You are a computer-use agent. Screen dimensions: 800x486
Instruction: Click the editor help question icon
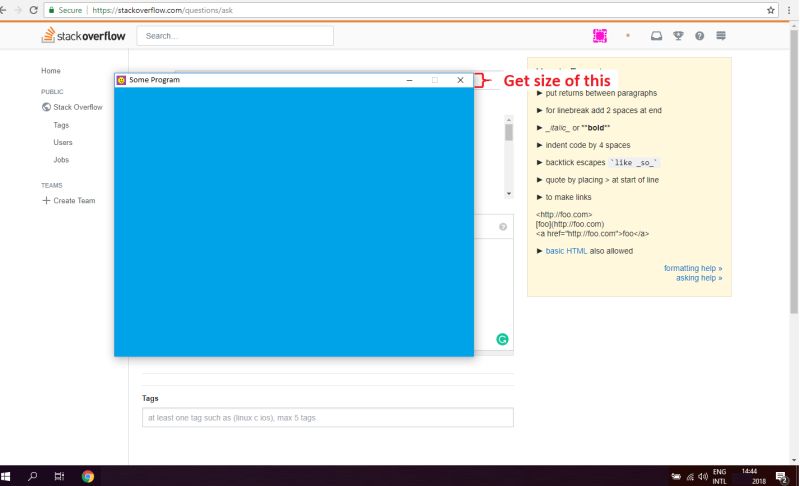[x=503, y=227]
